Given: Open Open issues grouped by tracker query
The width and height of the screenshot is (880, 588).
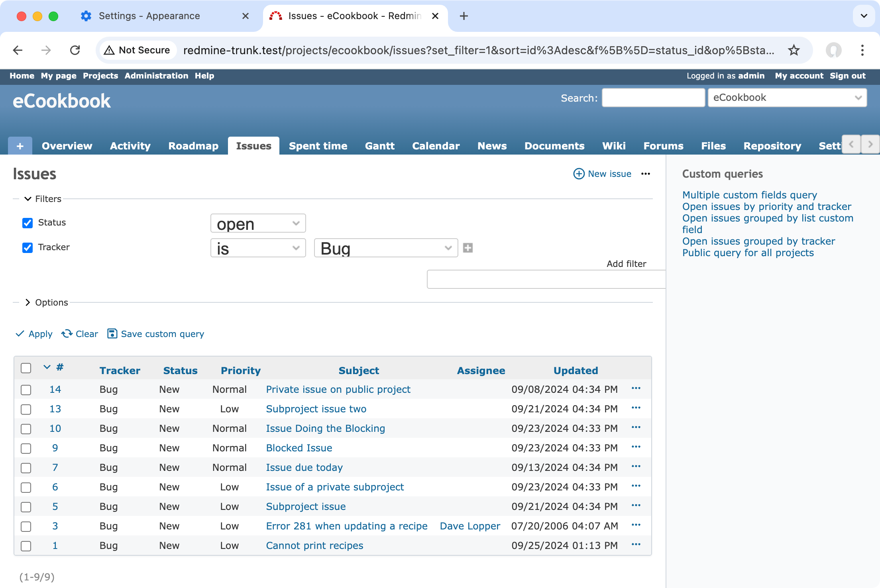Looking at the screenshot, I should [758, 241].
